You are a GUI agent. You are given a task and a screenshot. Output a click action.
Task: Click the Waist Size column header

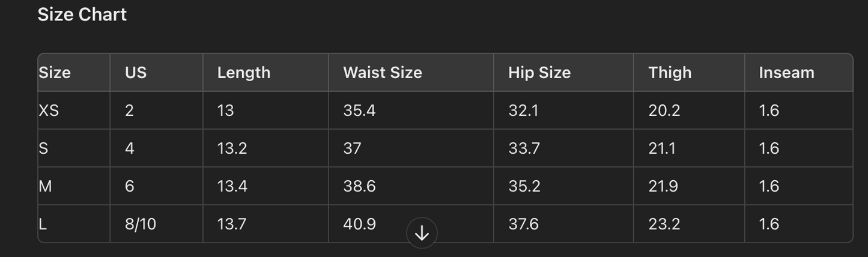(x=382, y=73)
